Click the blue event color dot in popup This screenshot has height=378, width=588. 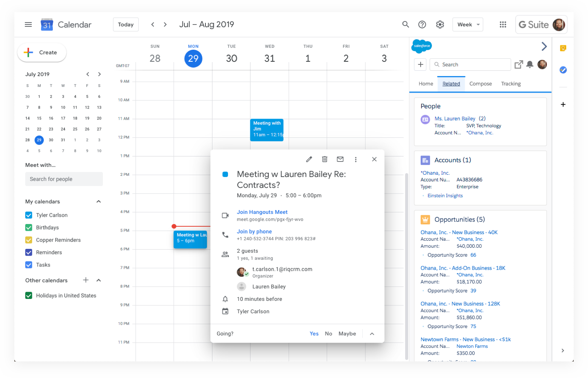pyautogui.click(x=225, y=174)
